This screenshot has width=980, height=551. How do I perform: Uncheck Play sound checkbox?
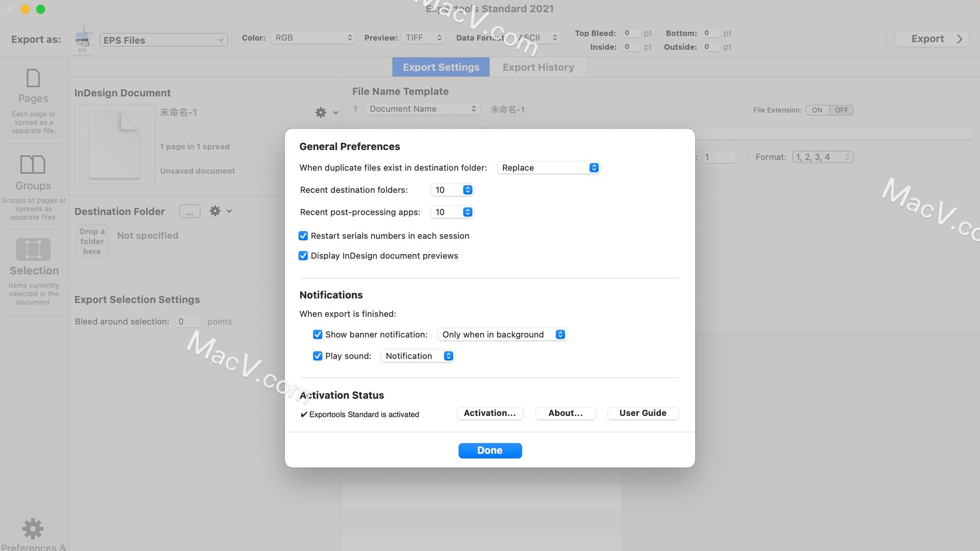[x=317, y=356]
